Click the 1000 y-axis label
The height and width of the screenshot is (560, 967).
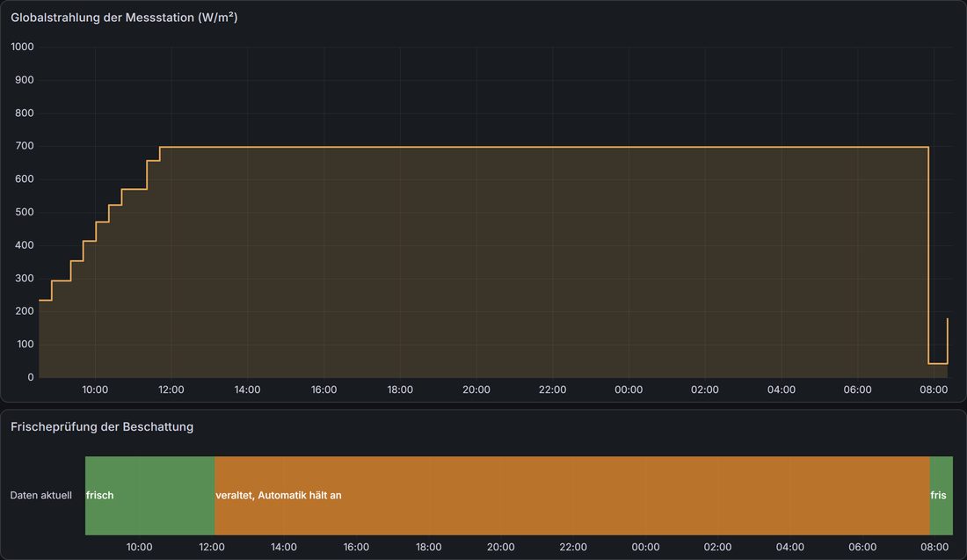pyautogui.click(x=22, y=47)
